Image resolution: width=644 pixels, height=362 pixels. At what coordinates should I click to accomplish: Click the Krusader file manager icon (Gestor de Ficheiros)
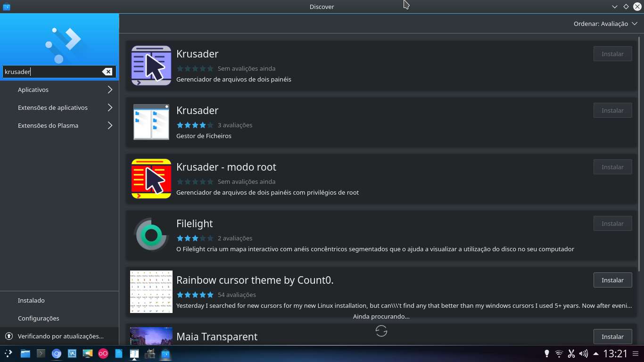[151, 122]
